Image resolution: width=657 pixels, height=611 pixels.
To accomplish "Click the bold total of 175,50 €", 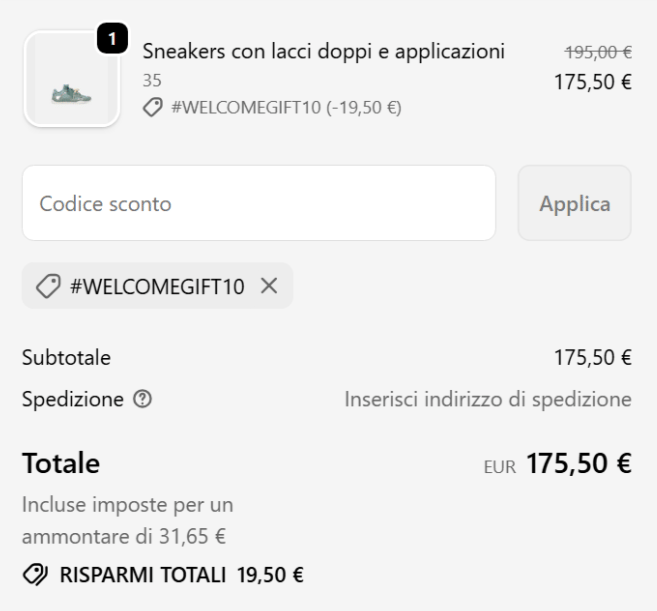I will click(579, 464).
